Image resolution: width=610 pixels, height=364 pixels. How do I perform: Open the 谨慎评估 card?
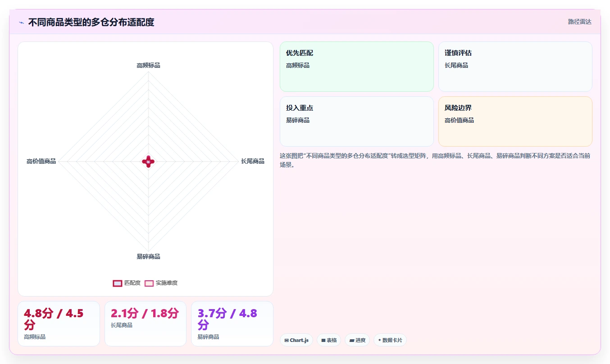515,67
